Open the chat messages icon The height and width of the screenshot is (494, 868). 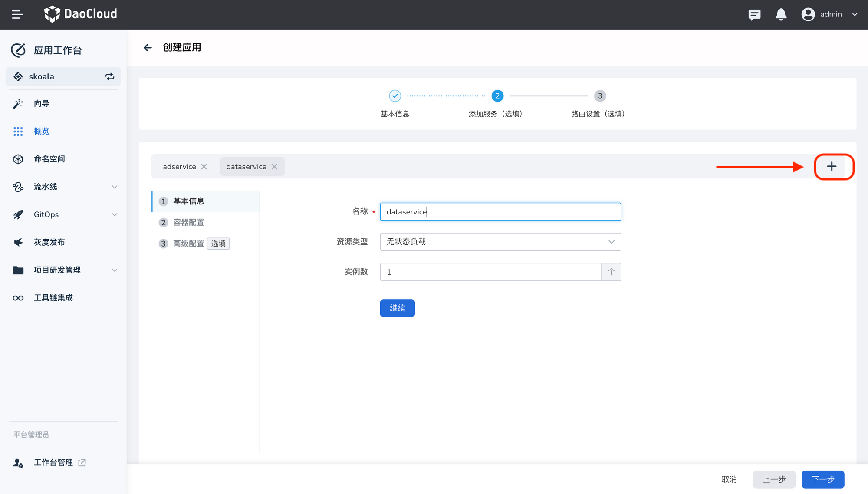click(754, 15)
